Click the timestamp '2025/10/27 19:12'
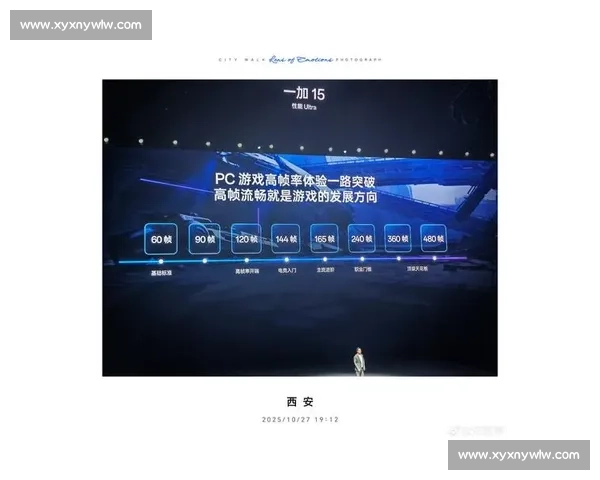The image size is (600, 480). pos(300,420)
